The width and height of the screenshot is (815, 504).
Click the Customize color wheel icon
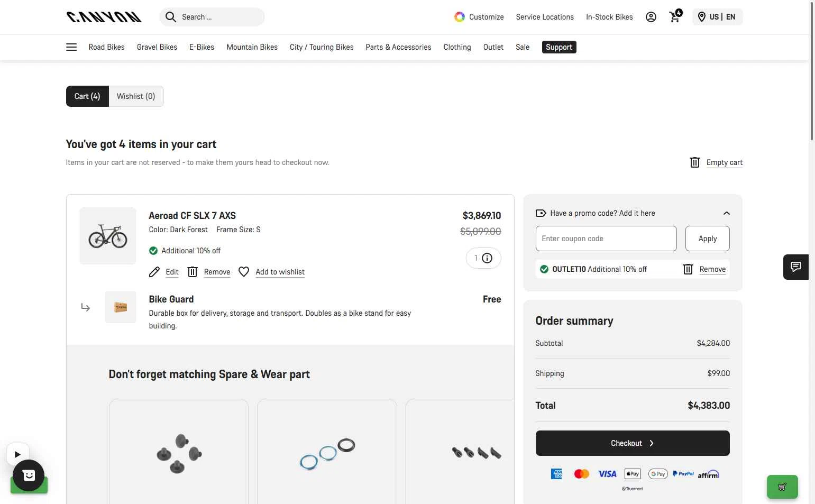[x=460, y=17]
